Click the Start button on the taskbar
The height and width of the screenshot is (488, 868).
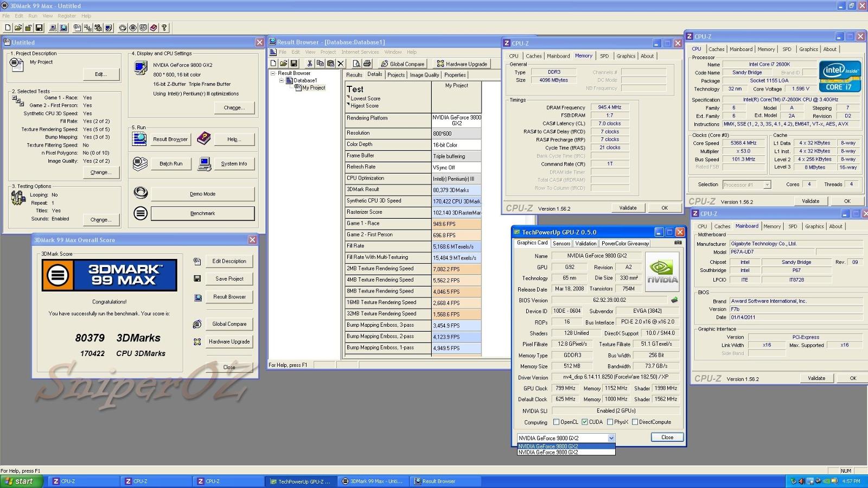pos(22,481)
